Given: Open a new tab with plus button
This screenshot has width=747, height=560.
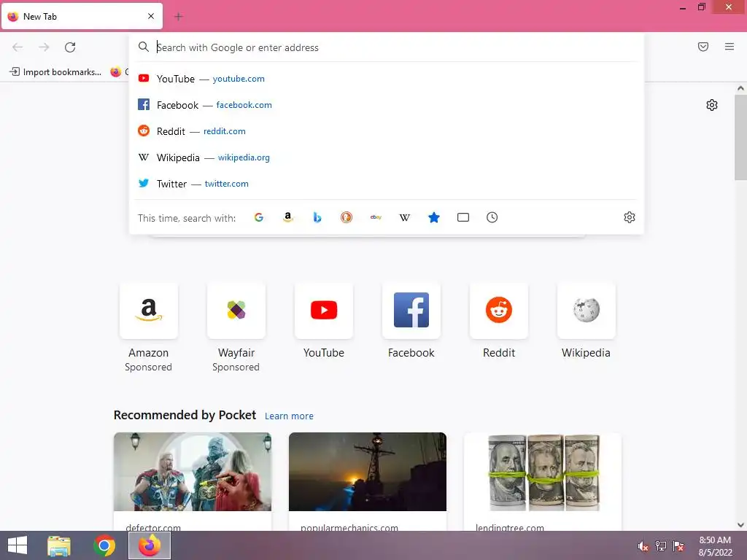Looking at the screenshot, I should click(179, 17).
